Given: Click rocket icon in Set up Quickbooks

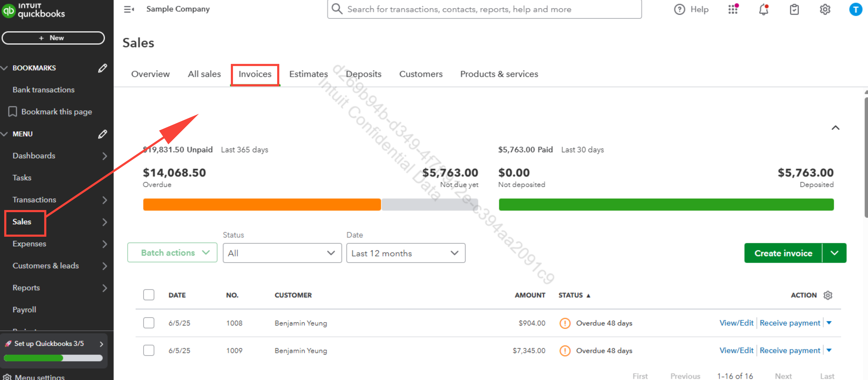Looking at the screenshot, I should pos(8,344).
